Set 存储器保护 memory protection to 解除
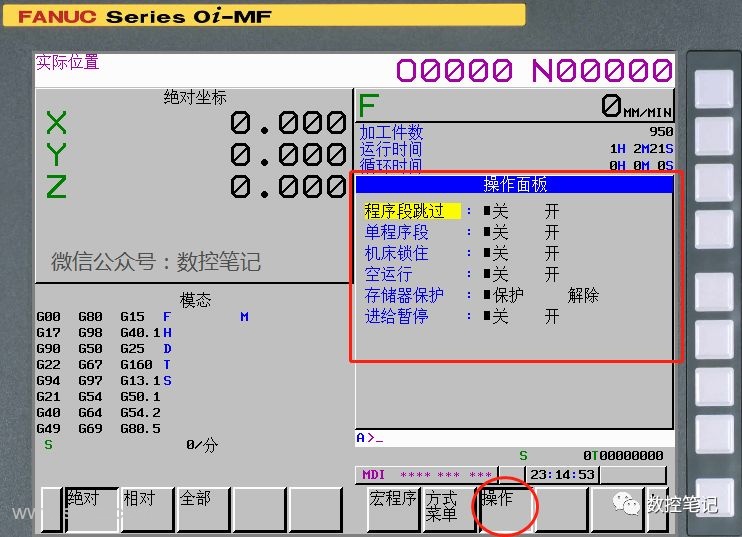This screenshot has height=537, width=742. pyautogui.click(x=583, y=295)
